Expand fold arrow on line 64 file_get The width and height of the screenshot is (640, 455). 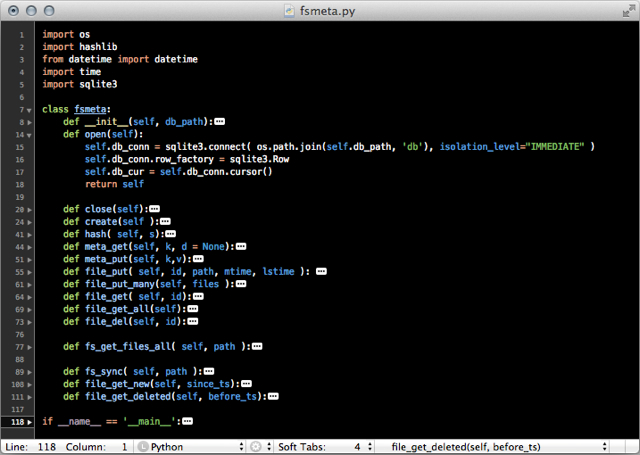coord(29,297)
